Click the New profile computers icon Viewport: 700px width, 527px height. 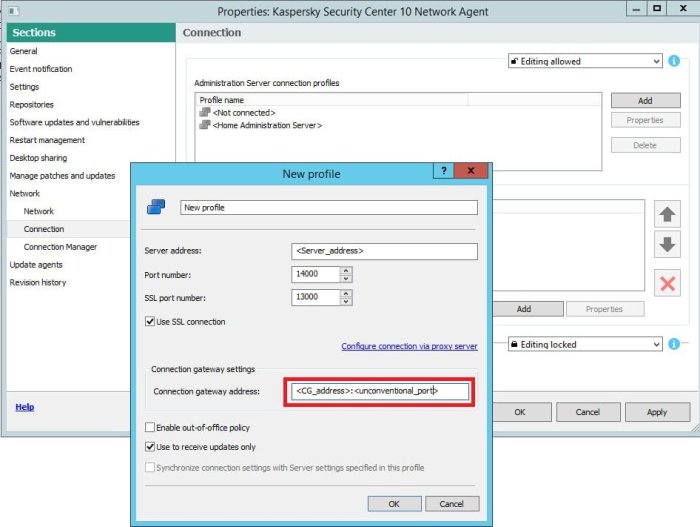coord(156,207)
